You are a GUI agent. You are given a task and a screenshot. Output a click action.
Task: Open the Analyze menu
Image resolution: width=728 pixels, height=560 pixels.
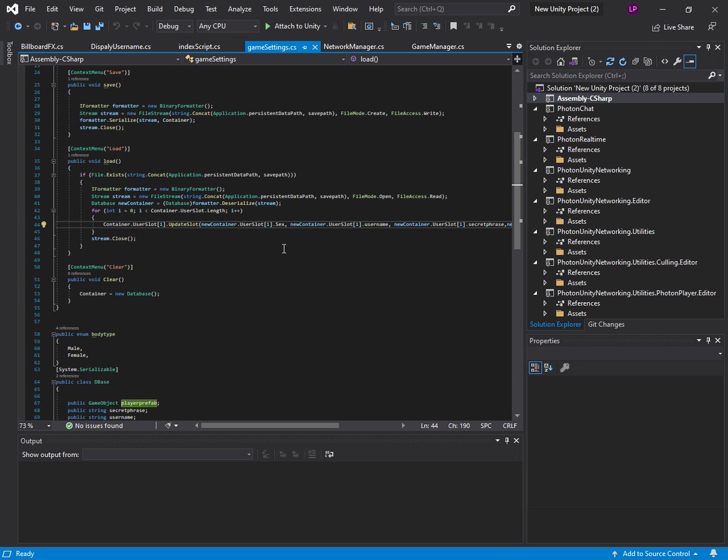tap(240, 9)
